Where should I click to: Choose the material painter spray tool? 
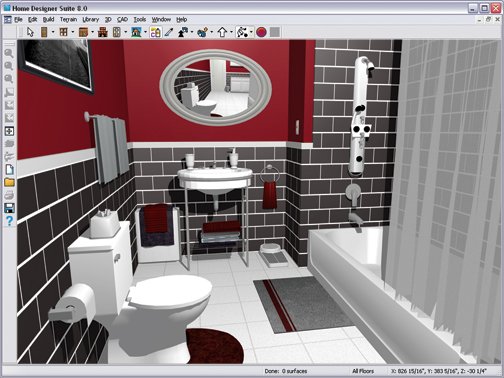click(202, 32)
